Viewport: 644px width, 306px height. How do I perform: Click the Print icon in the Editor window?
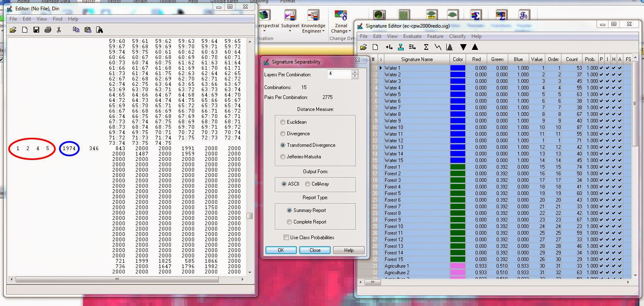click(47, 30)
